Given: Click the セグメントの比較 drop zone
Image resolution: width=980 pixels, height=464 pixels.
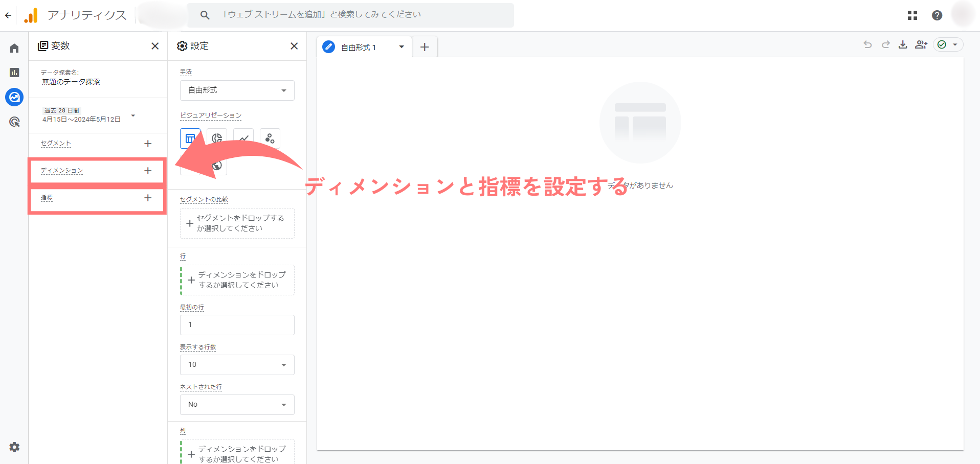Looking at the screenshot, I should [x=237, y=223].
